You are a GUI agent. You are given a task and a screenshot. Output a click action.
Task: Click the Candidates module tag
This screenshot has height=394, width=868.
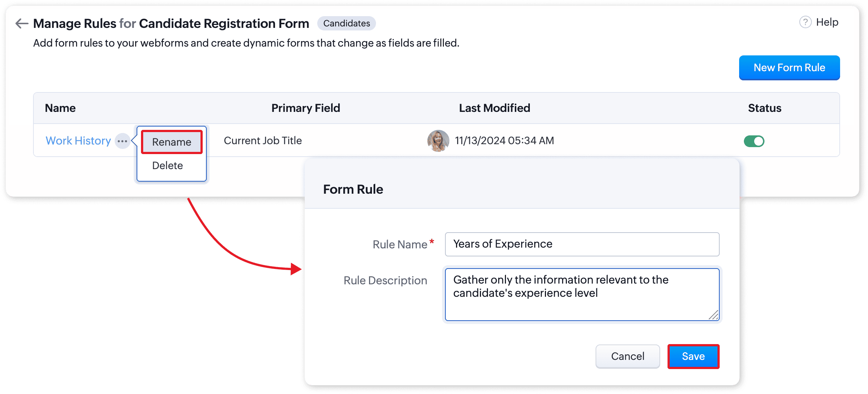[346, 23]
